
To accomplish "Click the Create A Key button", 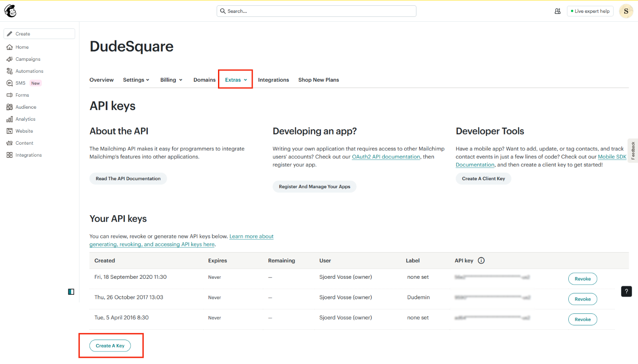I will (110, 346).
